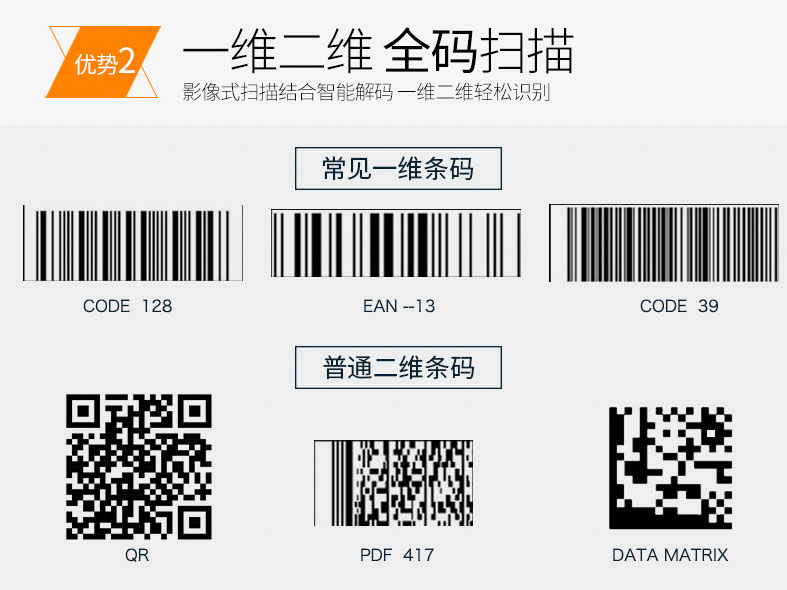Select the QR code image
The image size is (787, 590).
(x=139, y=467)
